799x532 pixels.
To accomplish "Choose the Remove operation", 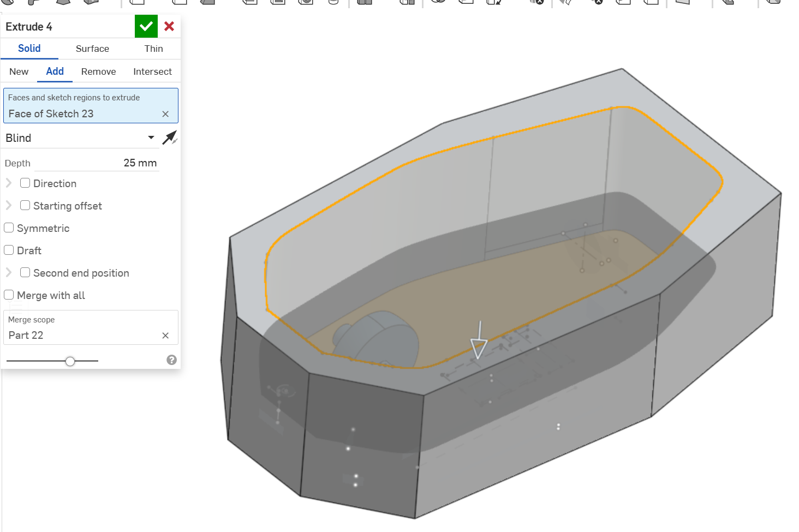I will click(x=98, y=71).
